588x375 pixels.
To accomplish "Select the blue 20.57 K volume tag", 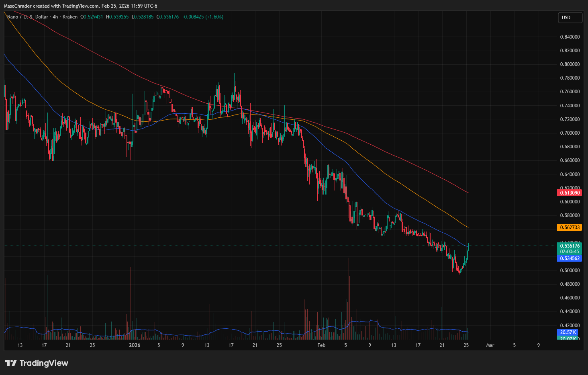I will pyautogui.click(x=568, y=332).
